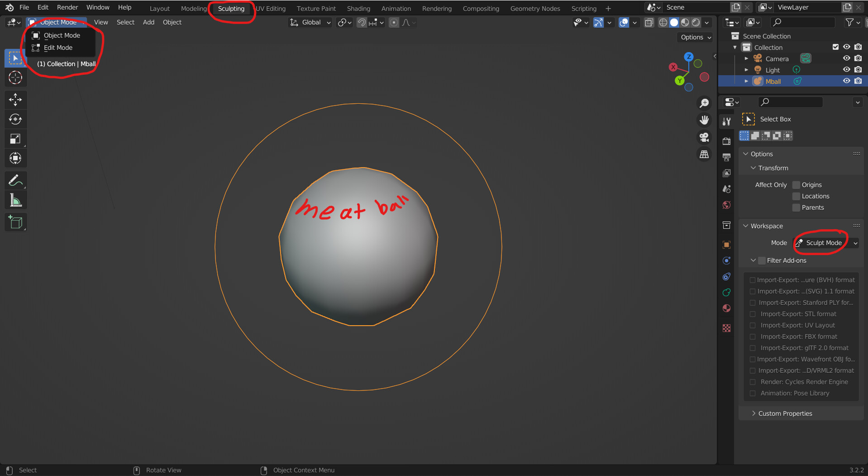Select the Rotate tool
The height and width of the screenshot is (476, 868).
pyautogui.click(x=15, y=119)
